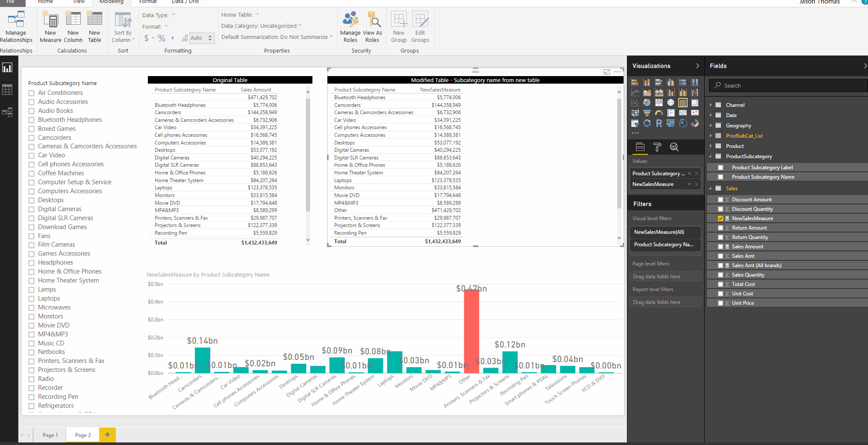Open the Analytics magnifier tab
Viewport: 868px width, 445px height.
pyautogui.click(x=674, y=147)
